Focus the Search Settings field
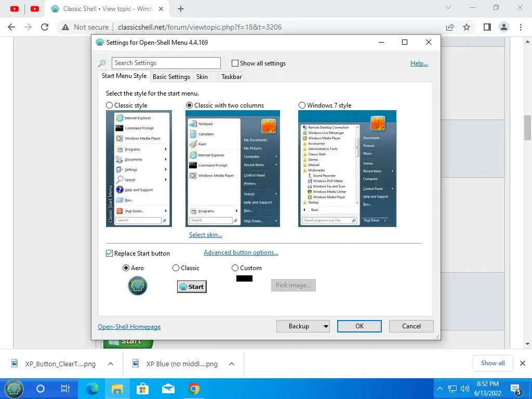 click(166, 63)
